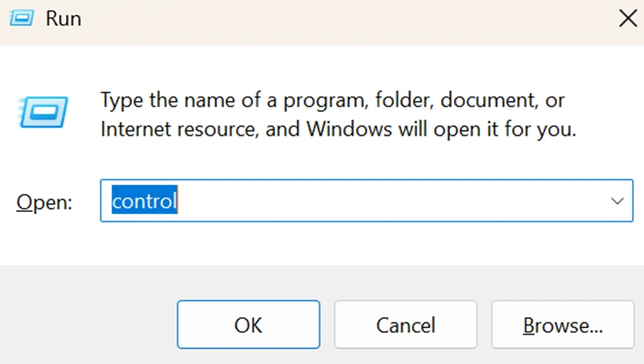
Task: Click empty space right of "control" in field
Action: [388, 201]
